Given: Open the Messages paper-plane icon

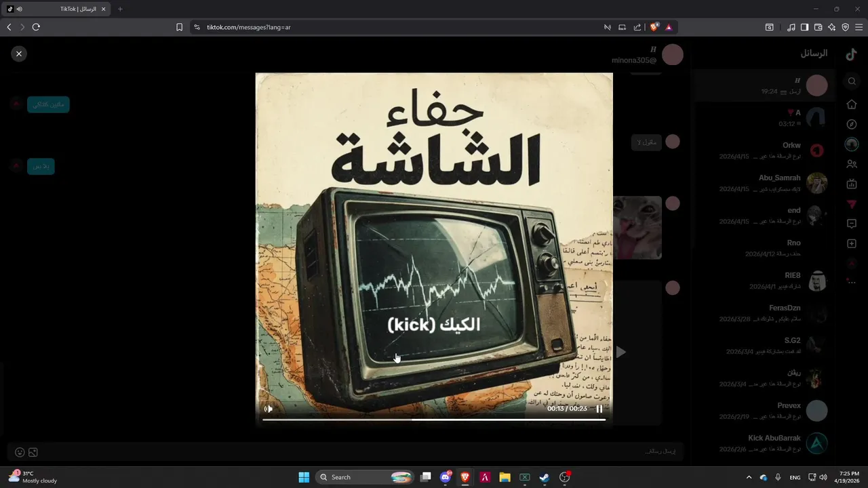Looking at the screenshot, I should pos(852,204).
